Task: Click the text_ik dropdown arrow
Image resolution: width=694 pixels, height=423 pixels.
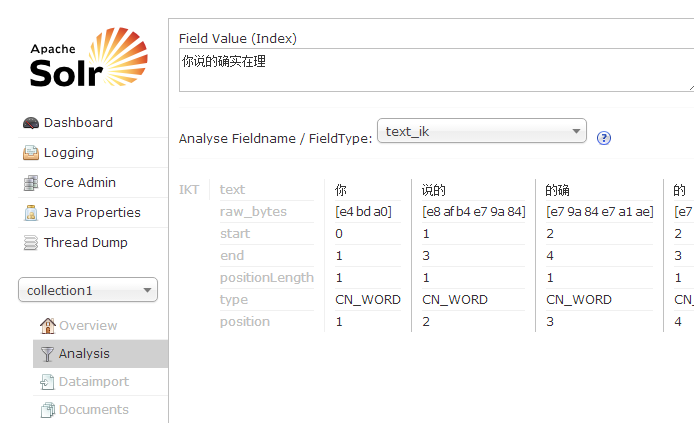Action: click(576, 131)
